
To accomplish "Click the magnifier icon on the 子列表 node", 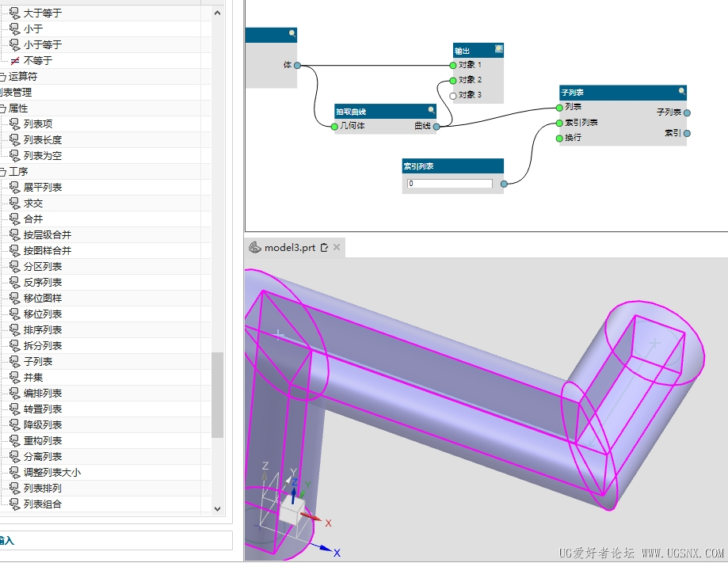I will coord(681,91).
